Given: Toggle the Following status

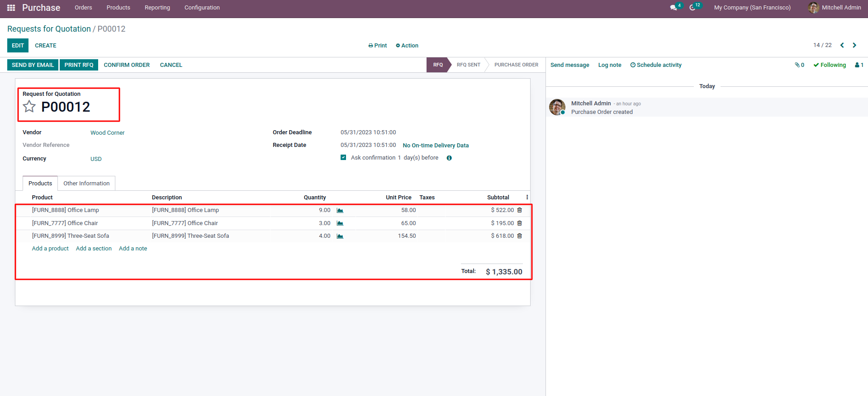Looking at the screenshot, I should coord(830,65).
